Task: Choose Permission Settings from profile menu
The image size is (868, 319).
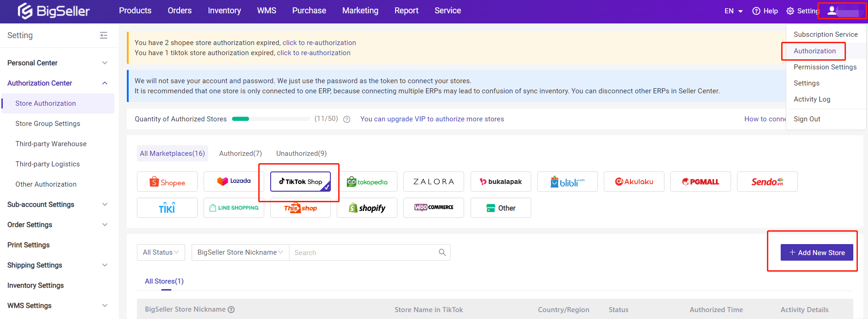Action: 825,67
